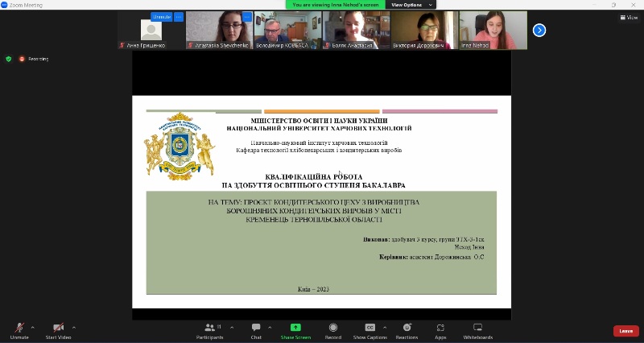Image resolution: width=644 pixels, height=343 pixels.
Task: Click the red Recording indicator
Action: [x=34, y=59]
